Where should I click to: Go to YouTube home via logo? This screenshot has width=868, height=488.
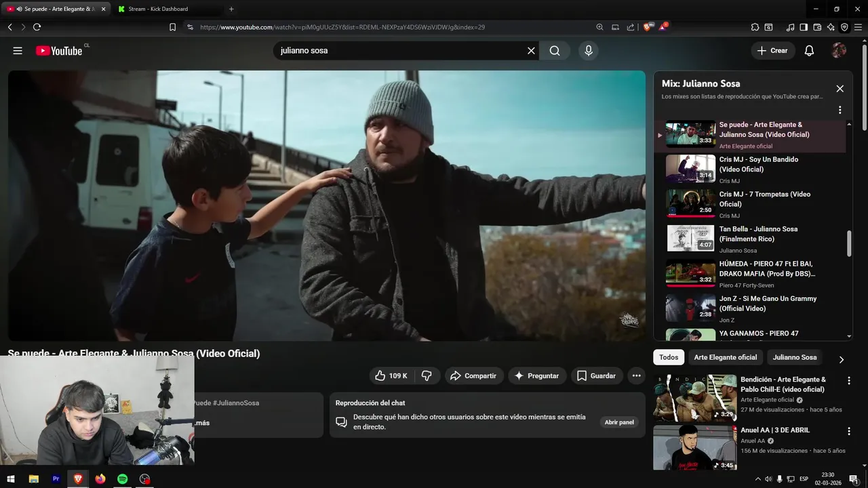[59, 51]
